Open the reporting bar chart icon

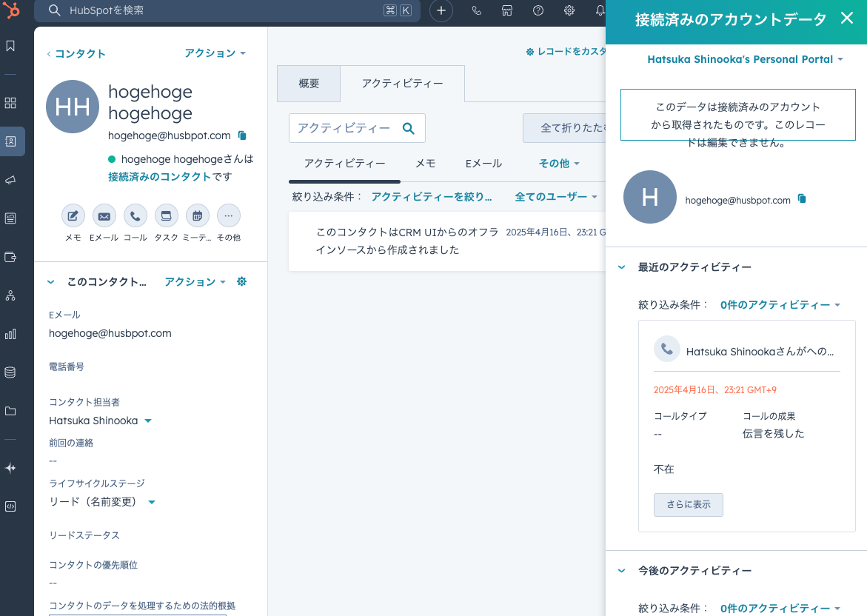point(10,334)
